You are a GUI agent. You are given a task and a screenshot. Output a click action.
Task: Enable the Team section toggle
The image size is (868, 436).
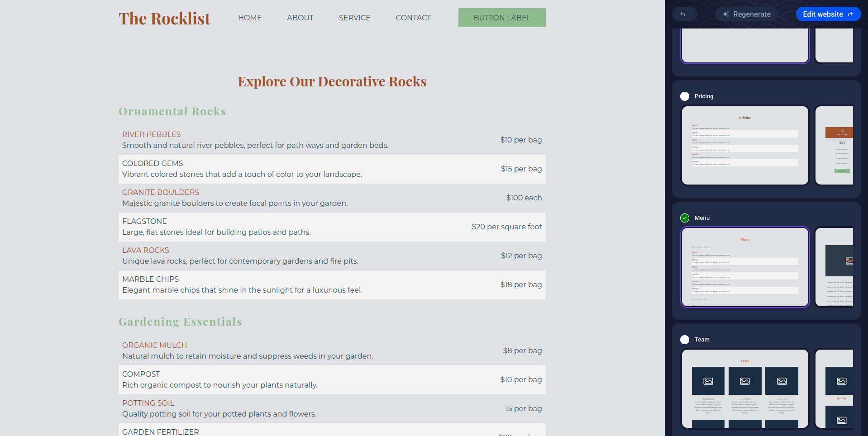(x=684, y=340)
